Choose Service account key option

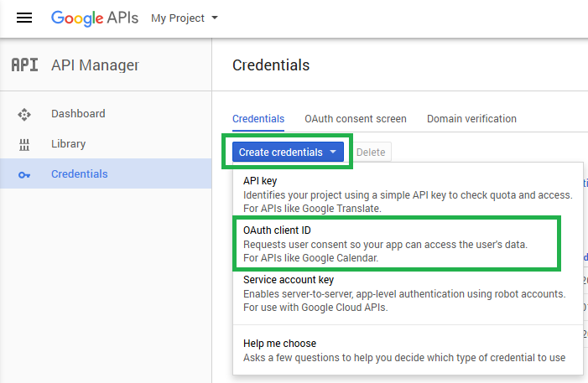[408, 293]
